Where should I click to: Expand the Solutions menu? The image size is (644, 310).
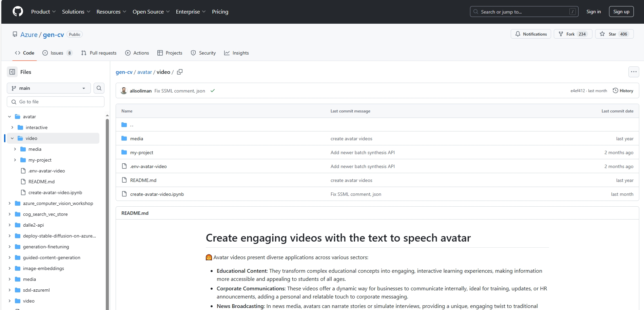pyautogui.click(x=76, y=12)
